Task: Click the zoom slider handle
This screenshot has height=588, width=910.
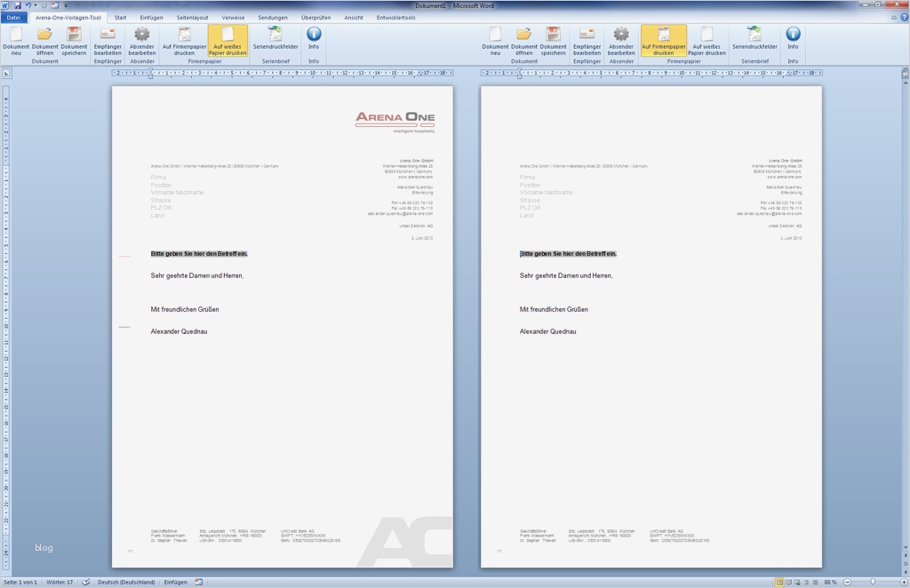Action: point(873,582)
